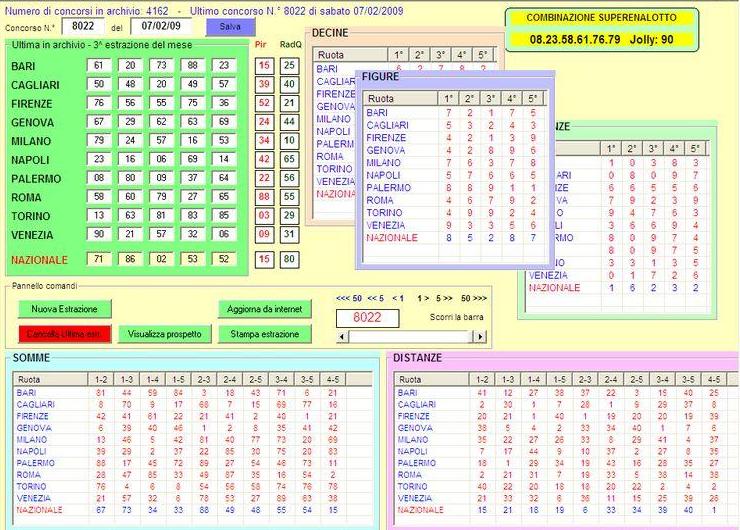The width and height of the screenshot is (740, 530).
Task: Select NAZIONALE row in FIGURE table
Action: 455,238
